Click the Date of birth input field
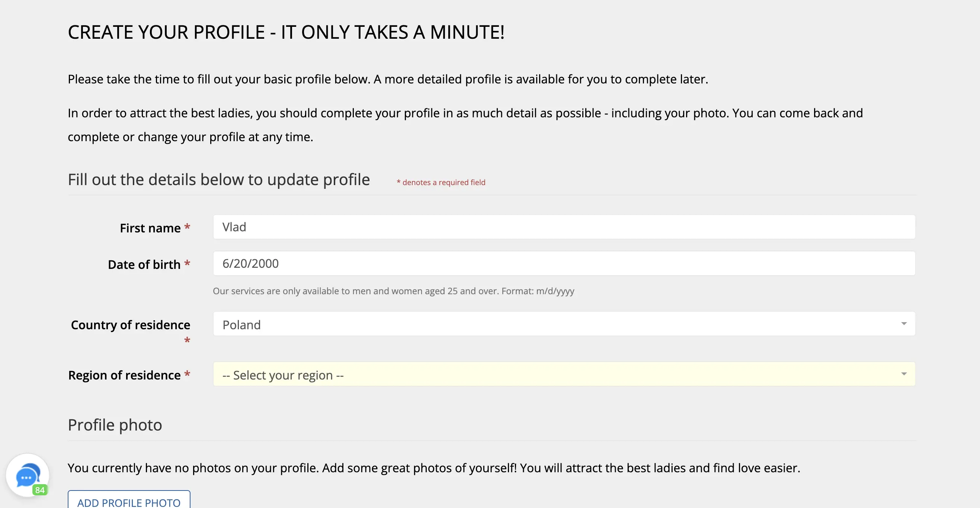 pyautogui.click(x=564, y=264)
